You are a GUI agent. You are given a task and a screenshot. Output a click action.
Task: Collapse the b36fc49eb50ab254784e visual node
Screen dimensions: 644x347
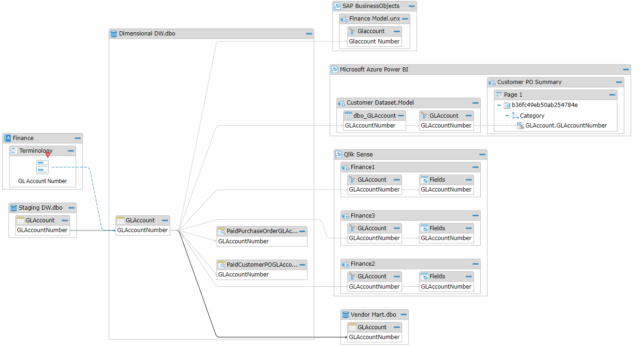pyautogui.click(x=499, y=105)
